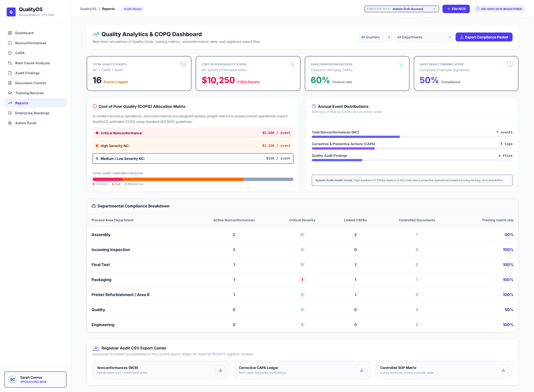
Task: Click the ISO 9001:2015 Registered badge
Action: (499, 9)
